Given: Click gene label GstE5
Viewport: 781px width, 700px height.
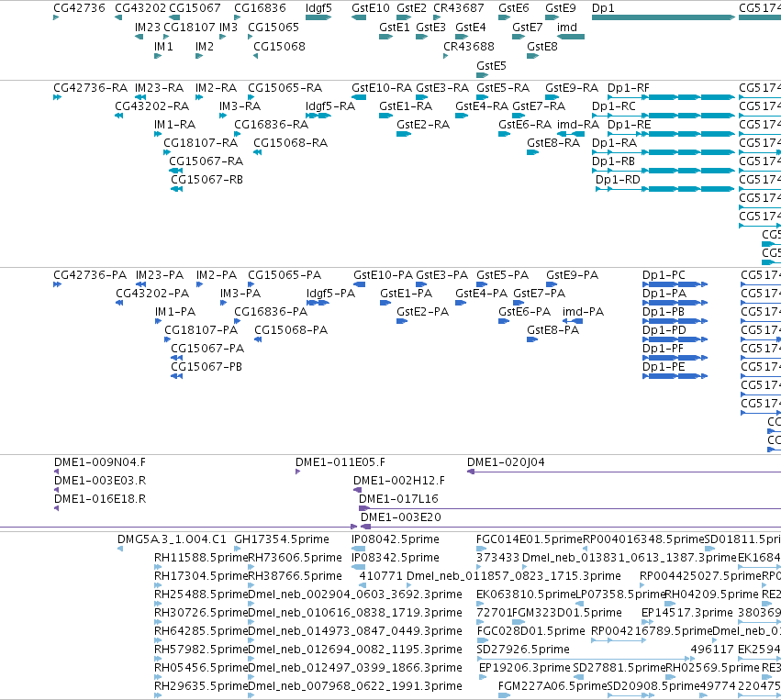Looking at the screenshot, I should point(491,66).
